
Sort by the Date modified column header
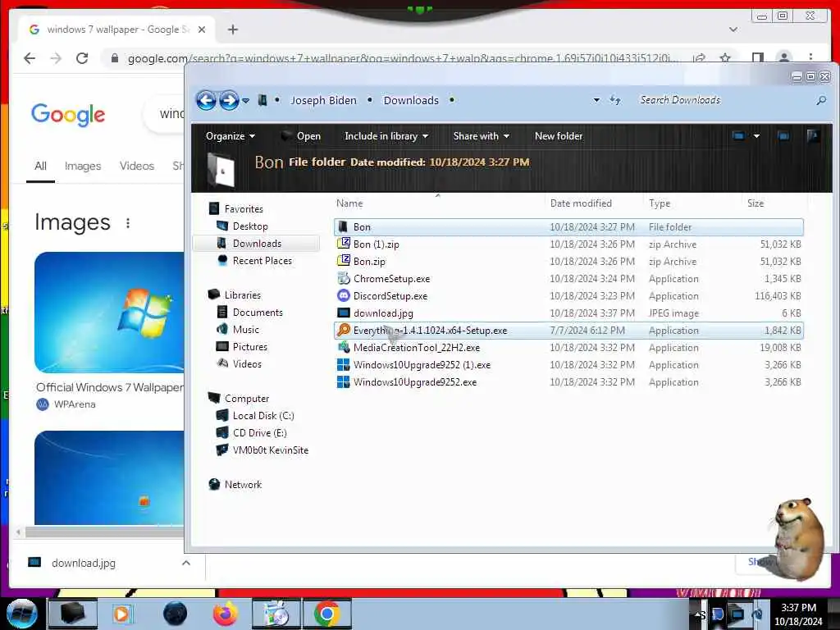coord(581,203)
